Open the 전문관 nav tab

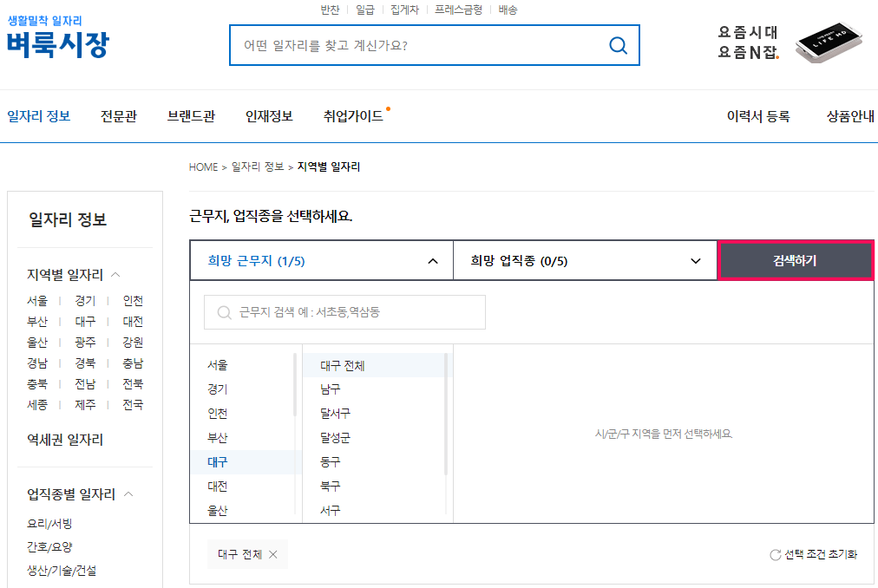118,116
